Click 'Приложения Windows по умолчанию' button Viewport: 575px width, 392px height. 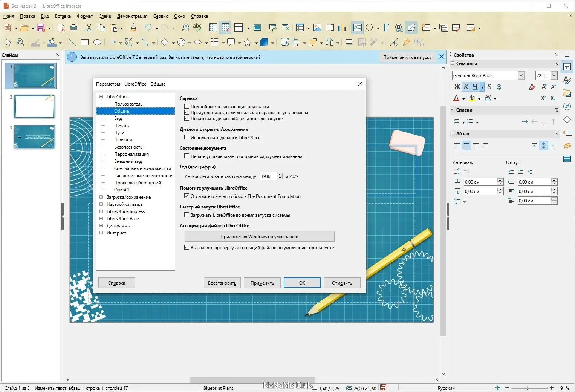(x=259, y=237)
